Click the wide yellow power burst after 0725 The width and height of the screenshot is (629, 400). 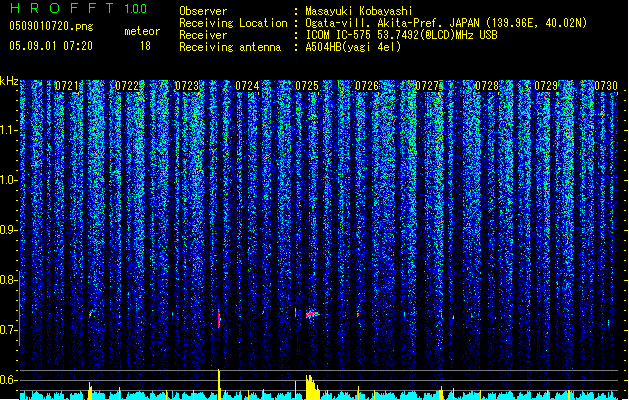coord(312,387)
